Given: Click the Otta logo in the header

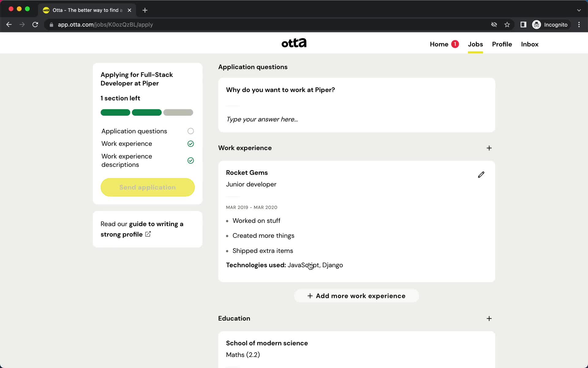Looking at the screenshot, I should click(293, 43).
